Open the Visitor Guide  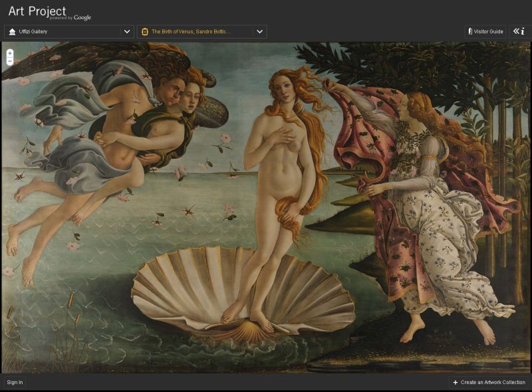[485, 31]
